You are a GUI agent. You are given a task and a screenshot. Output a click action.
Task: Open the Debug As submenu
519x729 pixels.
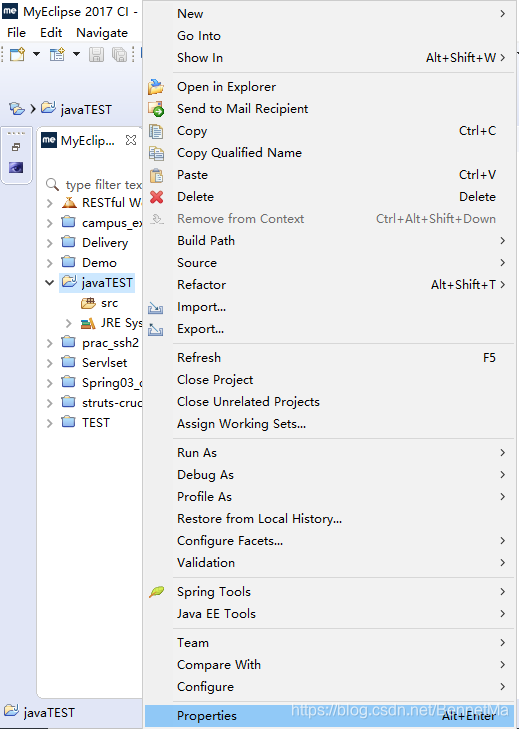[x=329, y=475]
